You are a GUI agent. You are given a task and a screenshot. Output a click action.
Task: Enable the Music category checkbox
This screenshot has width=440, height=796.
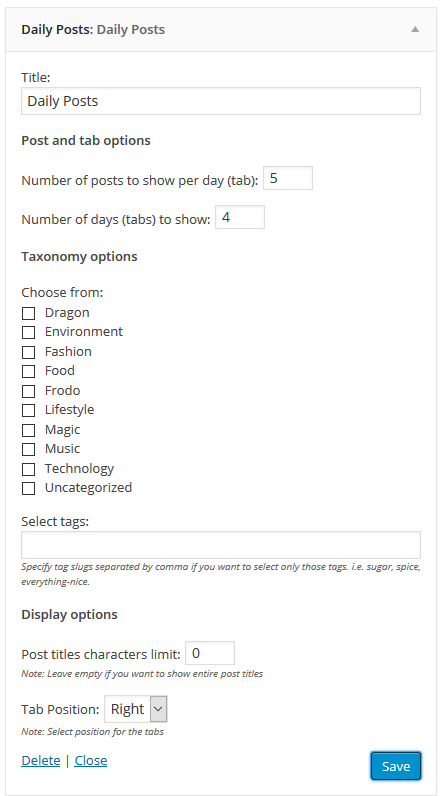(28, 449)
